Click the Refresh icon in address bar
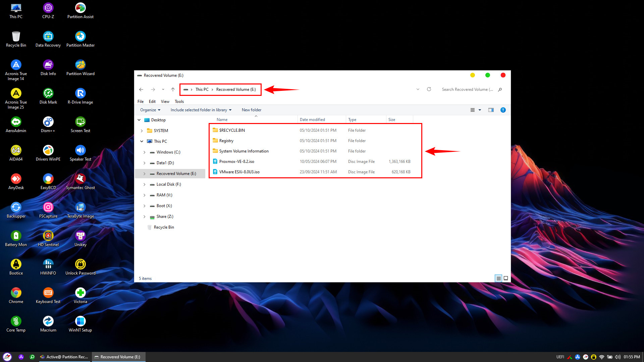The height and width of the screenshot is (362, 644). pyautogui.click(x=429, y=89)
